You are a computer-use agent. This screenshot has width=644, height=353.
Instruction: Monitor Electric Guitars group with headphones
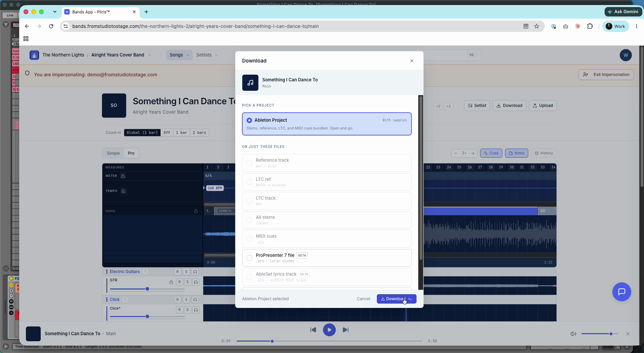pyautogui.click(x=195, y=272)
